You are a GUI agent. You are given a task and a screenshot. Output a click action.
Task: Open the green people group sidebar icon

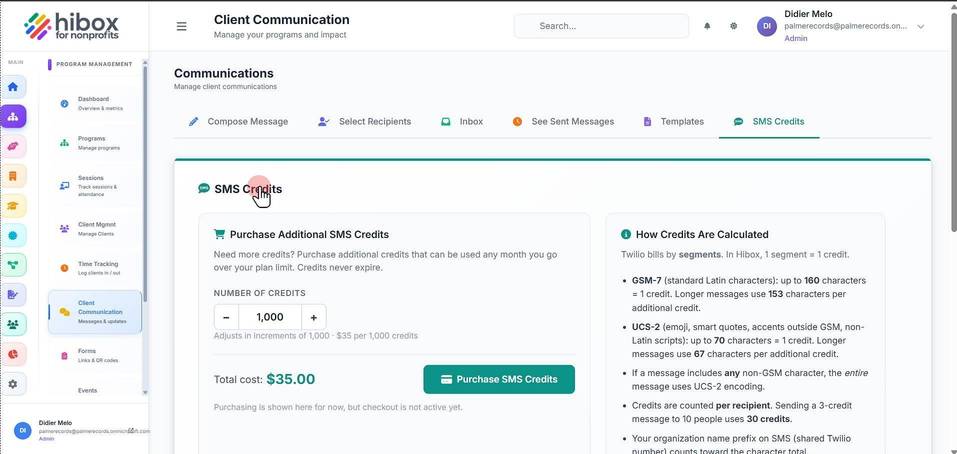(x=13, y=324)
